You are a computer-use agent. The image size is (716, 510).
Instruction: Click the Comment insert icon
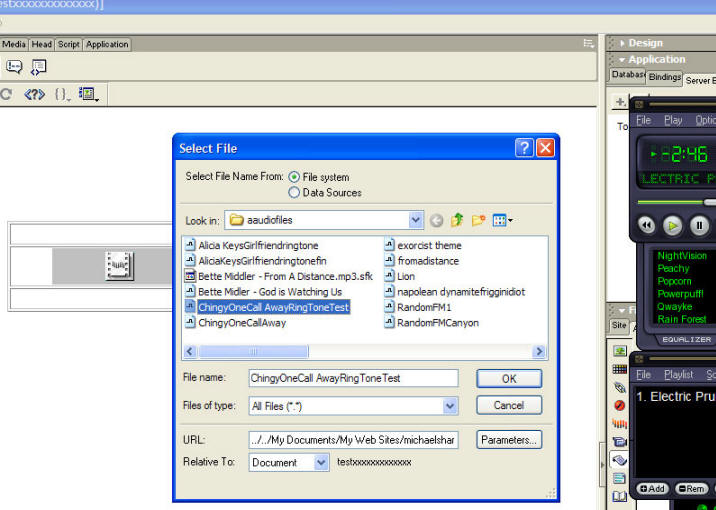point(15,67)
